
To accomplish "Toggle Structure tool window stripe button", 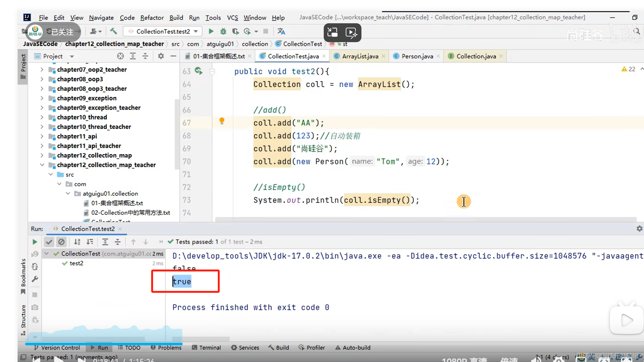I will 23,320.
